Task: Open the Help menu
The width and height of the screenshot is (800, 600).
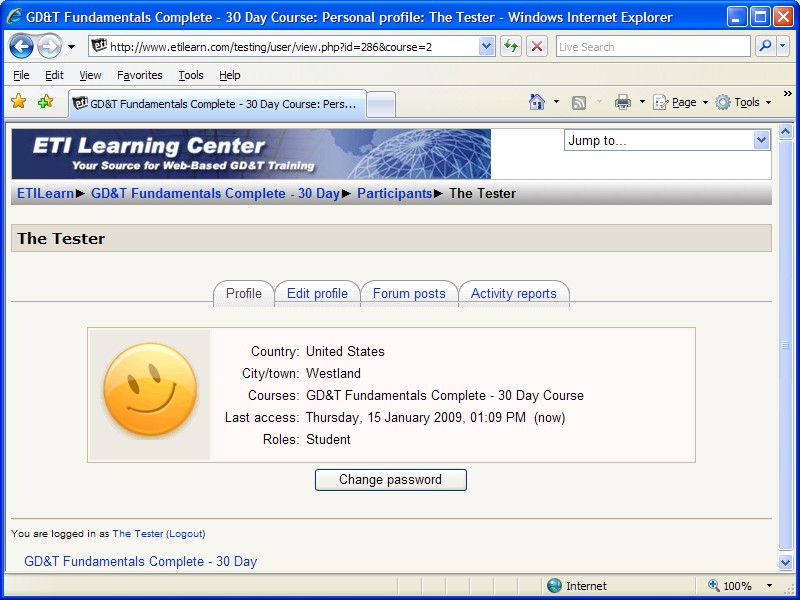Action: coord(230,76)
